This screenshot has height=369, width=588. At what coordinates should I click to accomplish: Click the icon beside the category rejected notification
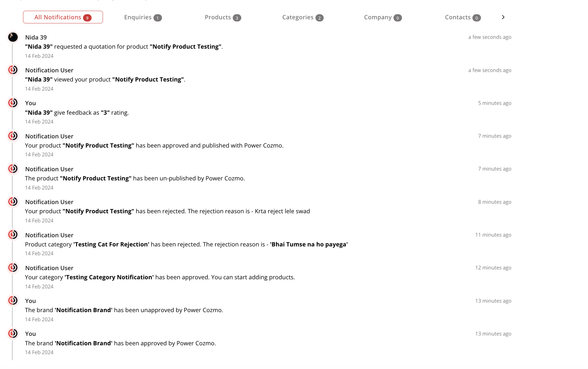(x=13, y=235)
